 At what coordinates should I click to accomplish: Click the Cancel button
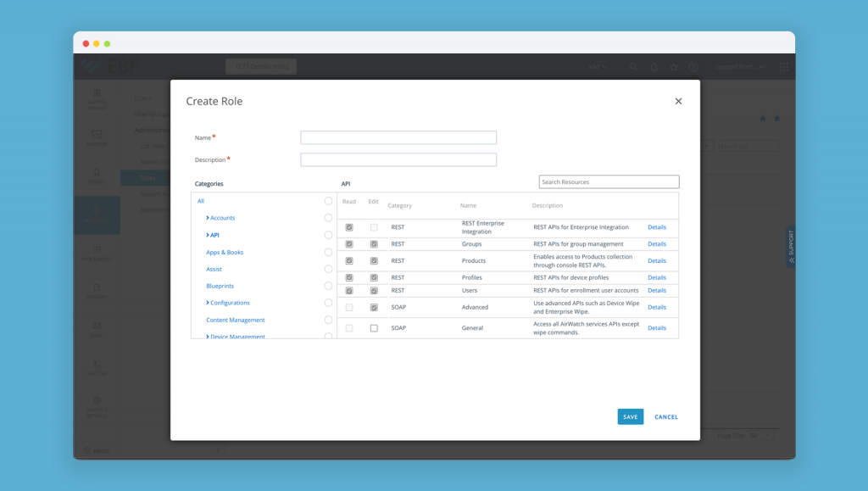click(x=666, y=417)
